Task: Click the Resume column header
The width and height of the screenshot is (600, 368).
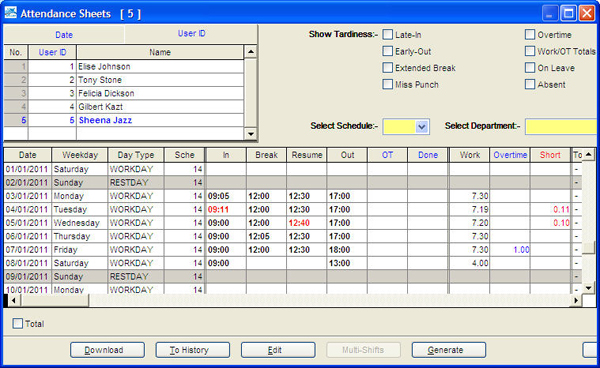Action: click(x=307, y=155)
